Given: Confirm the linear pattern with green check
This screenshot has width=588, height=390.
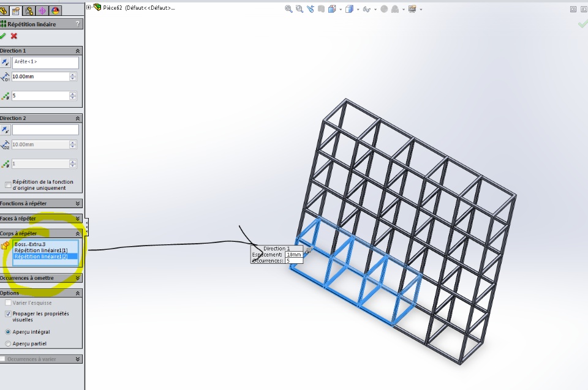Looking at the screenshot, I should (x=3, y=36).
